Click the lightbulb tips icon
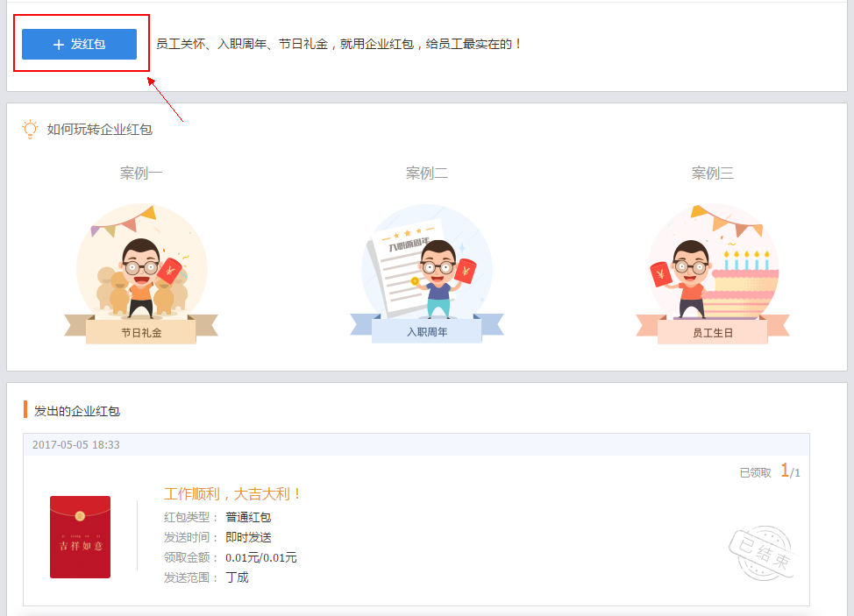This screenshot has width=854, height=616. coord(31,130)
